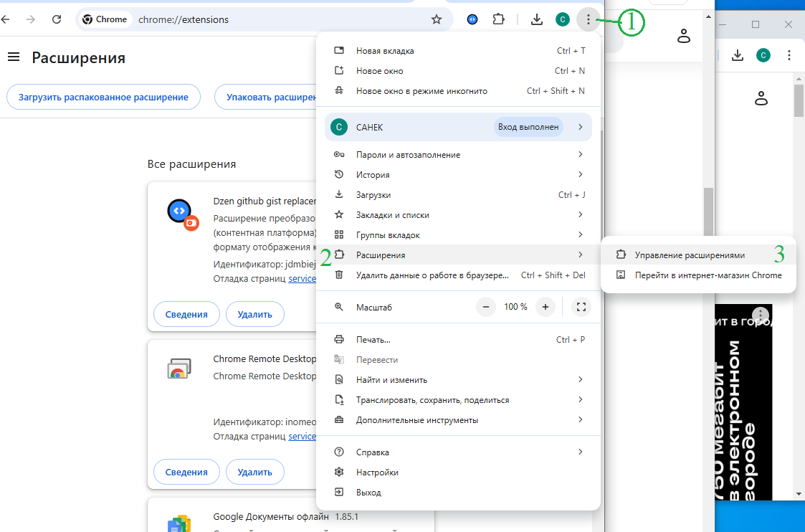Open downloads icon in front window toolbar
The image size is (805, 532).
(x=536, y=19)
